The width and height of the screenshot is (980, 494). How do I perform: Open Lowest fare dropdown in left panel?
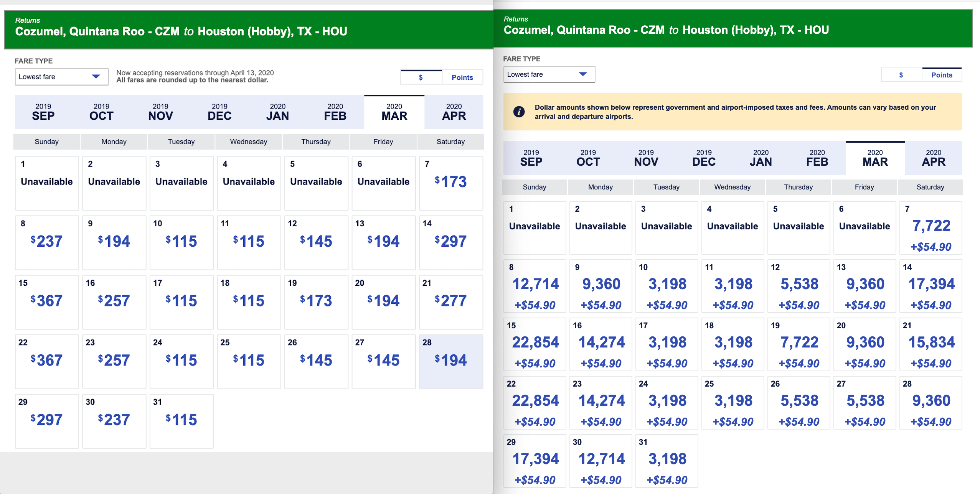coord(61,77)
